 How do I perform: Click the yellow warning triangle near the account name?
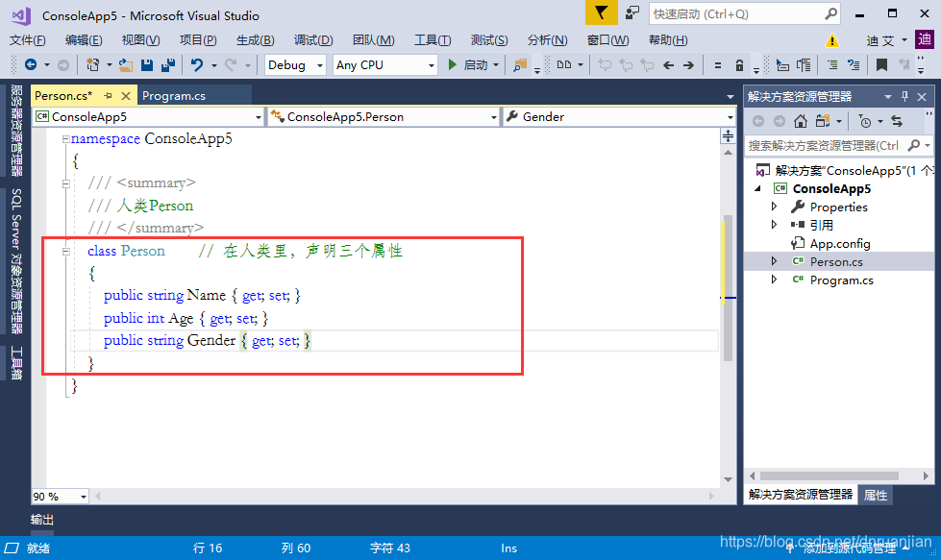point(831,40)
